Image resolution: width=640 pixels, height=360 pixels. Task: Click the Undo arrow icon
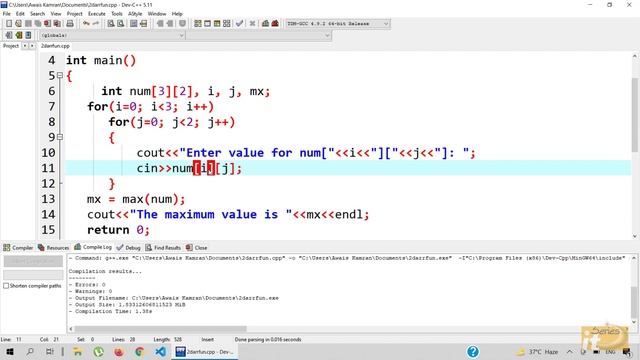coord(86,24)
